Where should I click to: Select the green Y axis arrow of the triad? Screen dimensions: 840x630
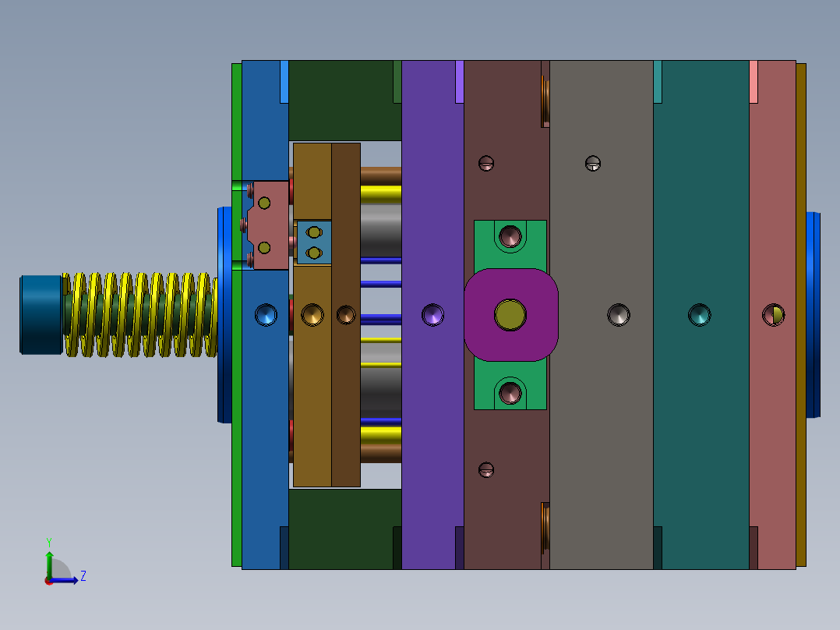click(49, 564)
